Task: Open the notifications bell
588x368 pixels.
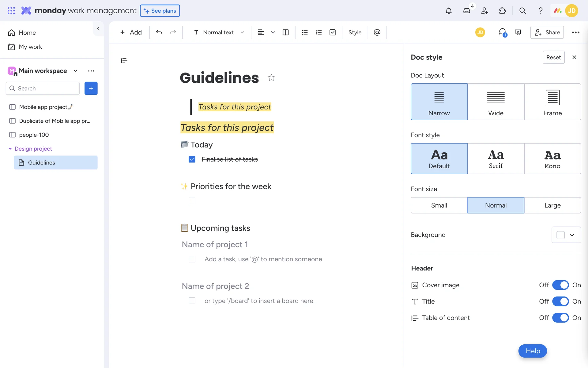Action: [448, 11]
